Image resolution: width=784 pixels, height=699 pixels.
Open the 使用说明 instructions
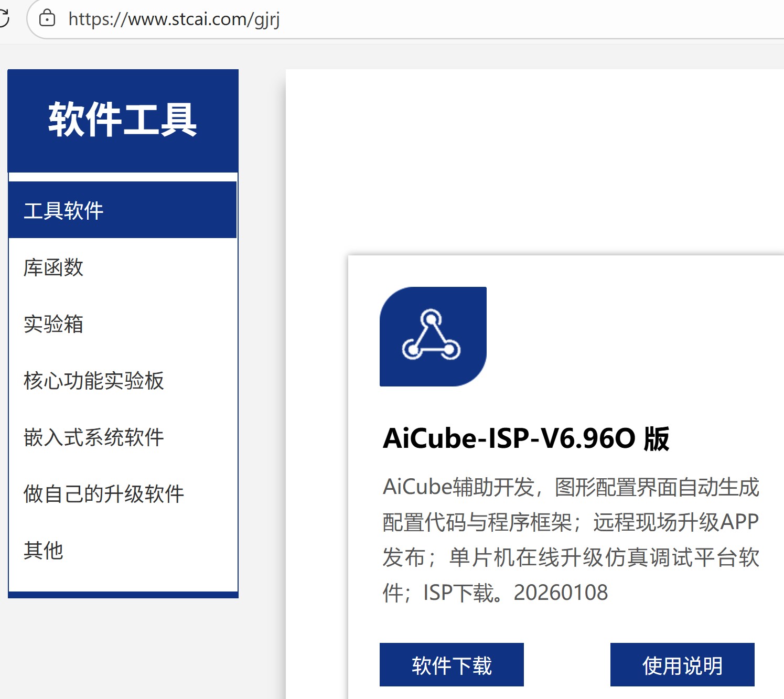[x=682, y=665]
